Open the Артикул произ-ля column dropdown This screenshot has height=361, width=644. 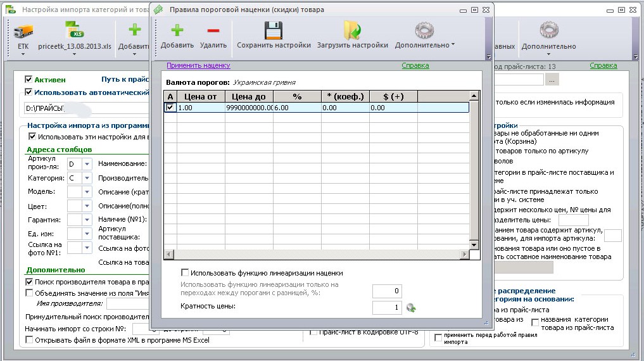click(87, 164)
